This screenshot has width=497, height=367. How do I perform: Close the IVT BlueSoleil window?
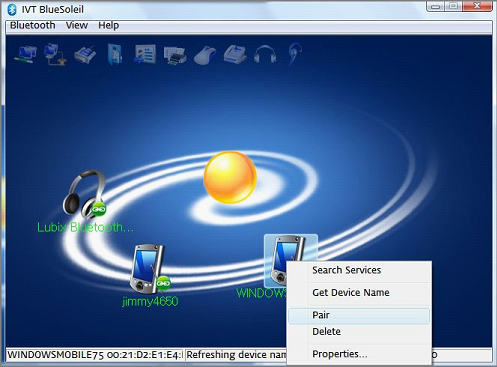click(x=477, y=6)
